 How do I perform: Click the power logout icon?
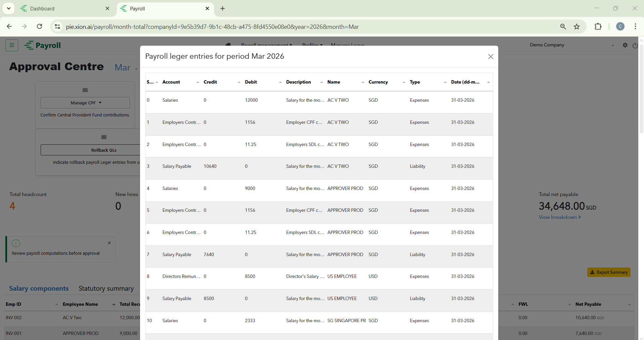pyautogui.click(x=635, y=45)
